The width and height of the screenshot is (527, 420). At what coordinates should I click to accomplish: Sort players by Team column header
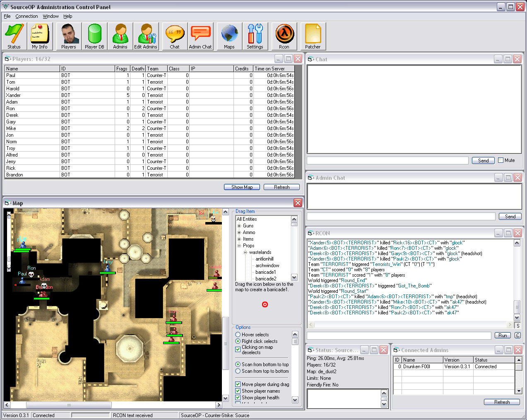click(156, 69)
